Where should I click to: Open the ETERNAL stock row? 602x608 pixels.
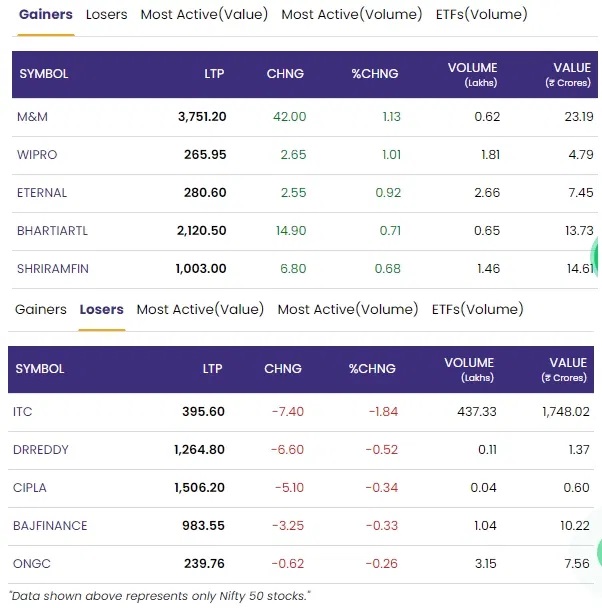click(x=42, y=193)
